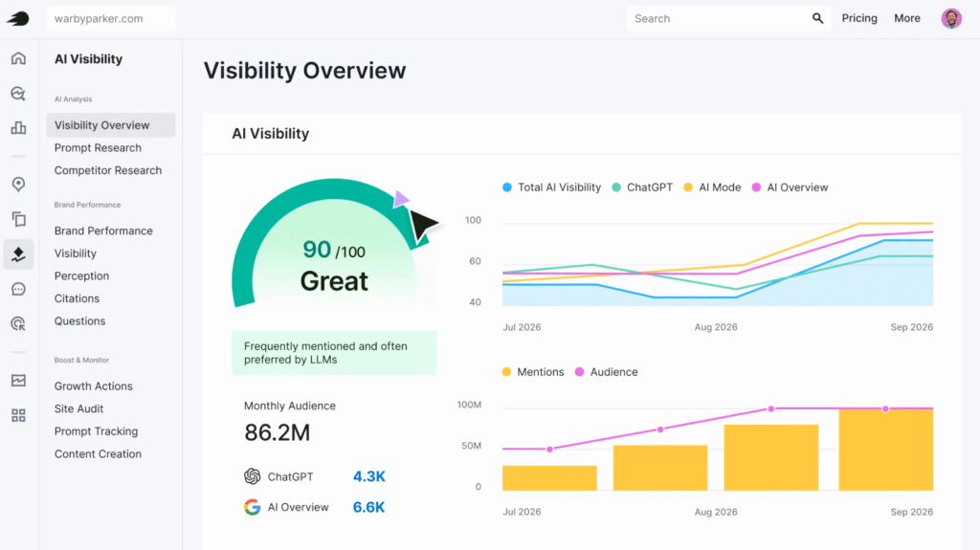Select the active AI sparkle sidebar icon
The width and height of the screenshot is (980, 550).
tap(18, 254)
